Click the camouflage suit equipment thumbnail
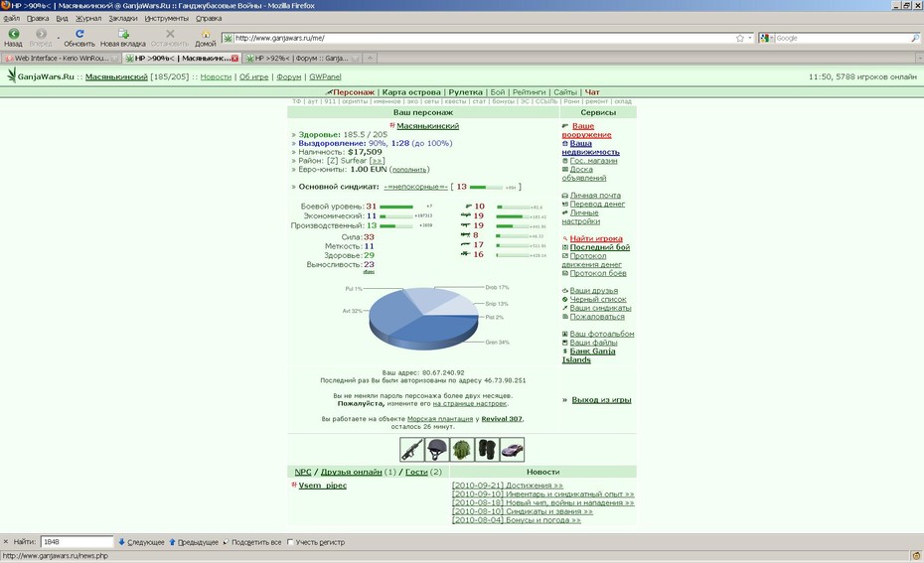 tap(462, 450)
